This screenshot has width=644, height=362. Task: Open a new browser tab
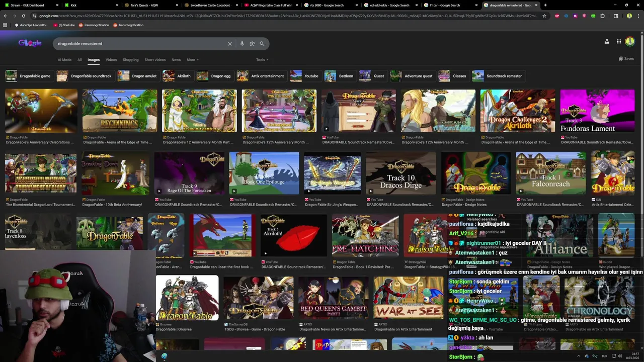click(545, 5)
